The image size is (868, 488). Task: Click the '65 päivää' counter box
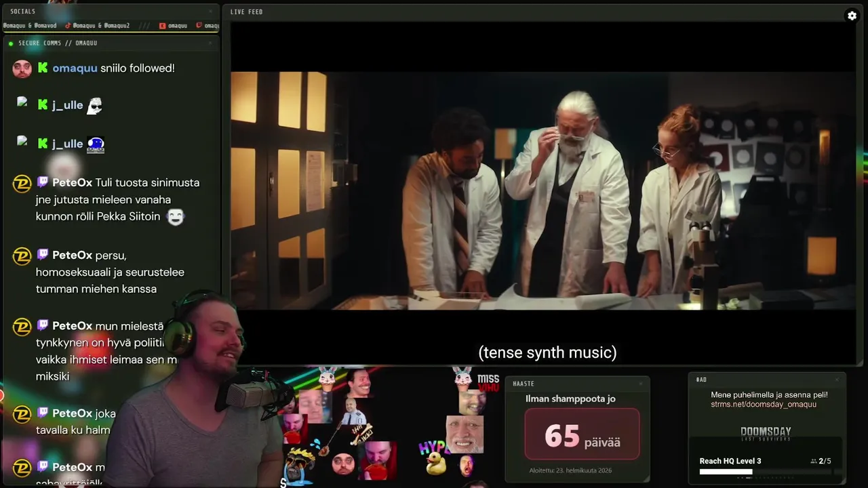[x=582, y=434]
